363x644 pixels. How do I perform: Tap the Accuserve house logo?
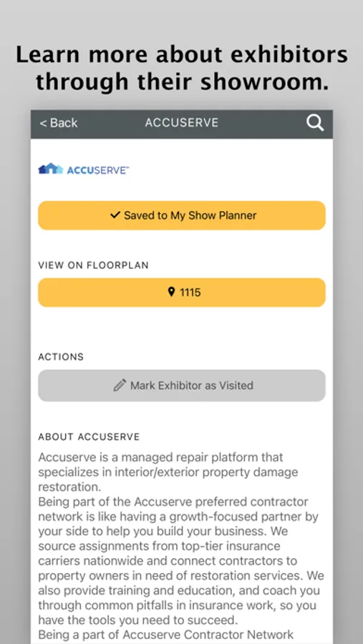51,169
